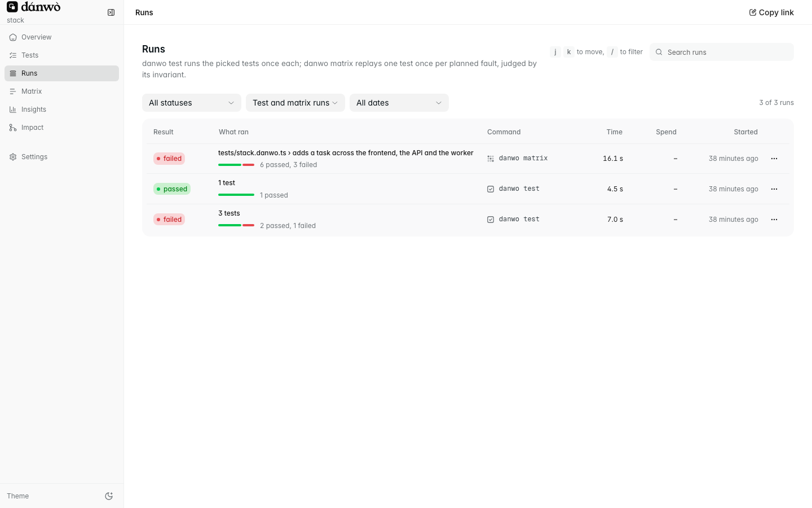Click the Settings gear icon
The width and height of the screenshot is (812, 508).
(13, 157)
